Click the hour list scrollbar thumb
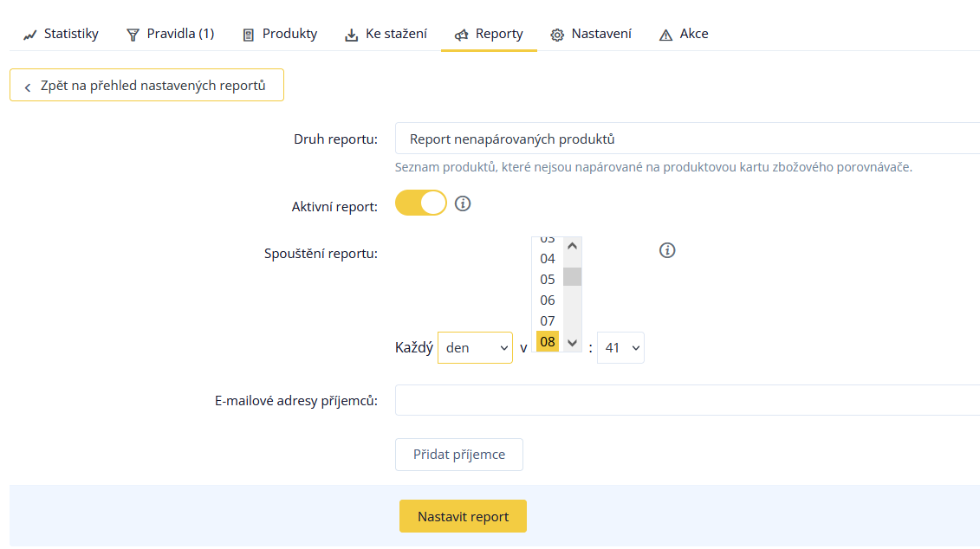 tap(572, 277)
